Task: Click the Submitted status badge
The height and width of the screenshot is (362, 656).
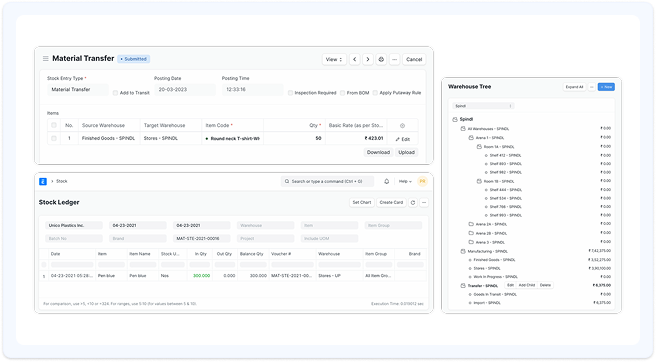Action: point(133,59)
